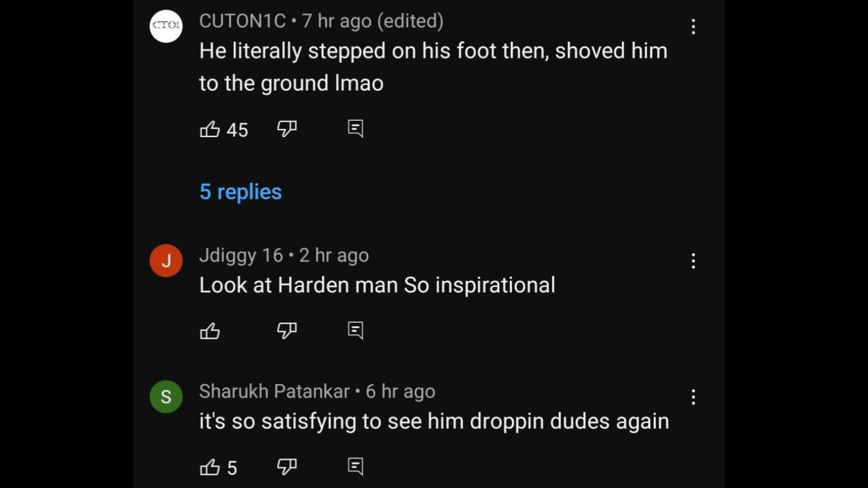
Task: Reply to Sharukh Patankar's comment
Action: (355, 466)
